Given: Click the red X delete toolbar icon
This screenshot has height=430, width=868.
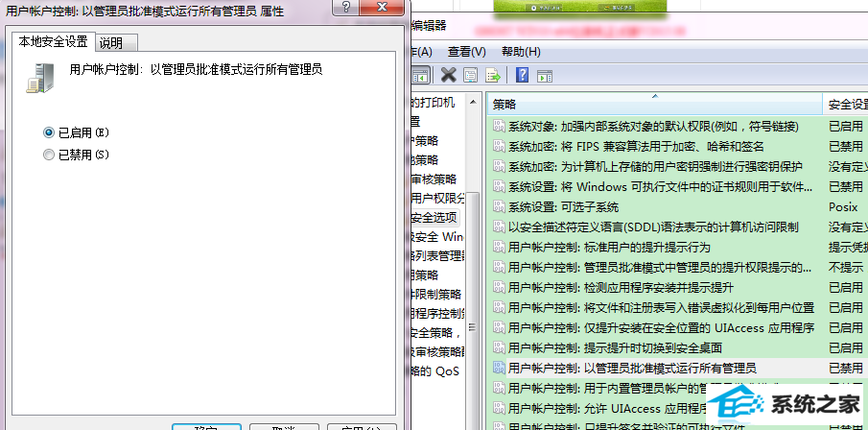Looking at the screenshot, I should (x=448, y=75).
